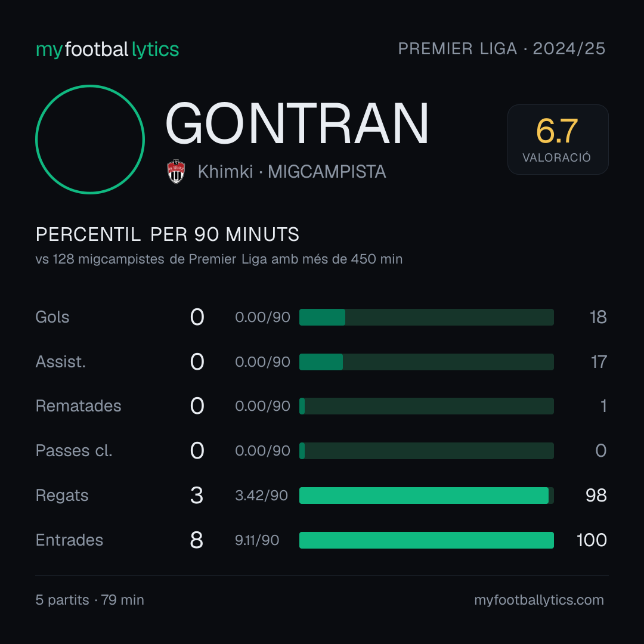Click the Gols percentile bar

tap(426, 317)
